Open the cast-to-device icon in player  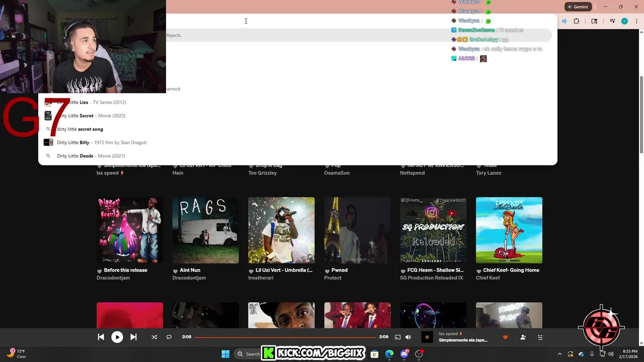point(397,337)
